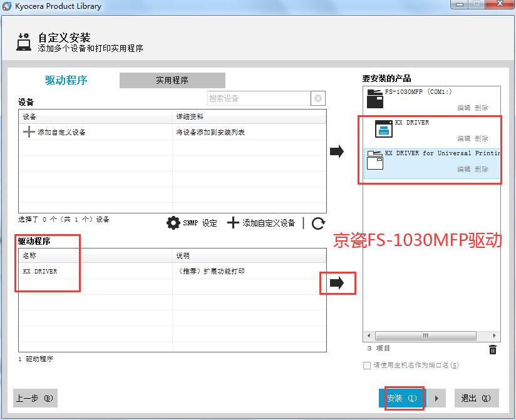Viewport: 516px width, 420px height.
Task: Click 删除 under the KX DRIVER install item
Action: click(x=482, y=138)
